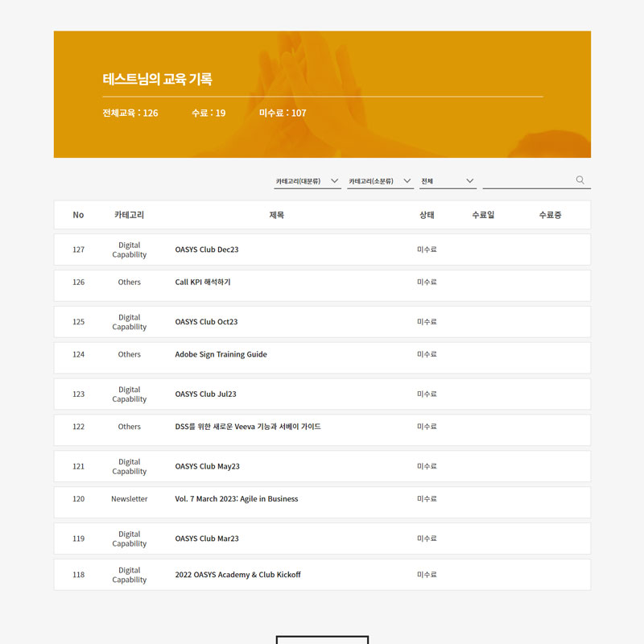The width and height of the screenshot is (644, 644).
Task: Open OASYS Club Jul23 course
Action: pyautogui.click(x=205, y=394)
